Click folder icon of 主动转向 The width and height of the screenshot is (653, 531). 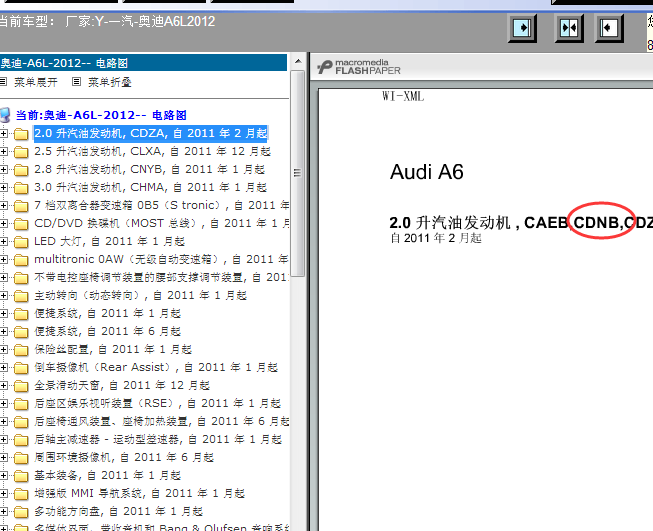pyautogui.click(x=21, y=296)
